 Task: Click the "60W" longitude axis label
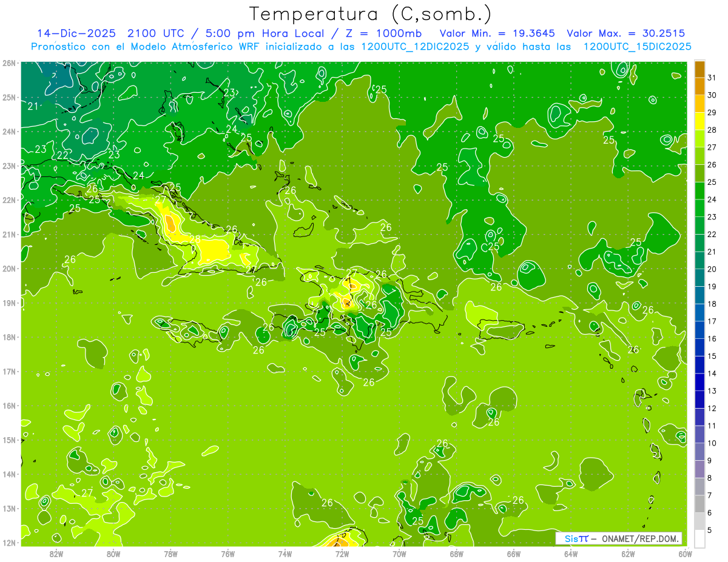coord(685,554)
